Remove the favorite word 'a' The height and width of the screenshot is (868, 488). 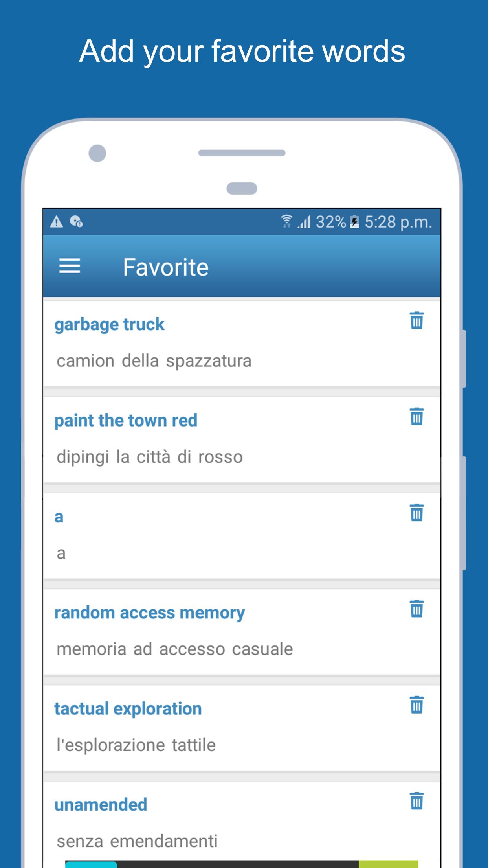coord(416,513)
